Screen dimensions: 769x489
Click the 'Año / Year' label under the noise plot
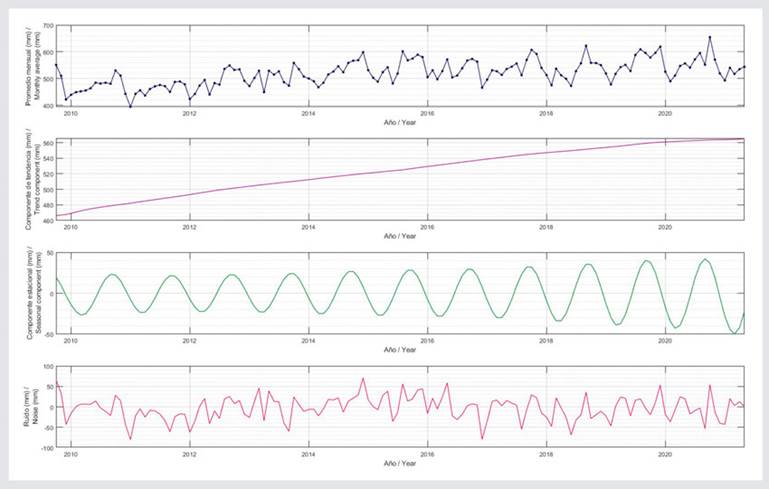tap(401, 464)
